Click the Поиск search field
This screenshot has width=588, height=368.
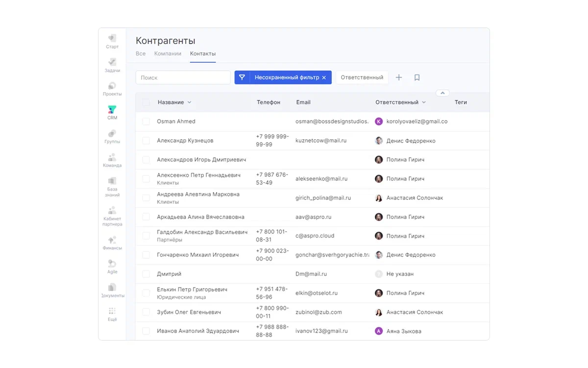click(x=183, y=77)
